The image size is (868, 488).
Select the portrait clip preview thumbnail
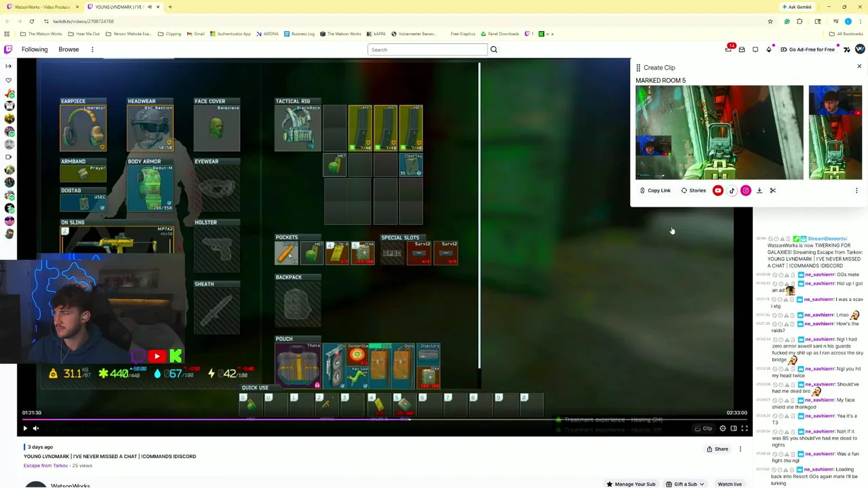coord(835,132)
